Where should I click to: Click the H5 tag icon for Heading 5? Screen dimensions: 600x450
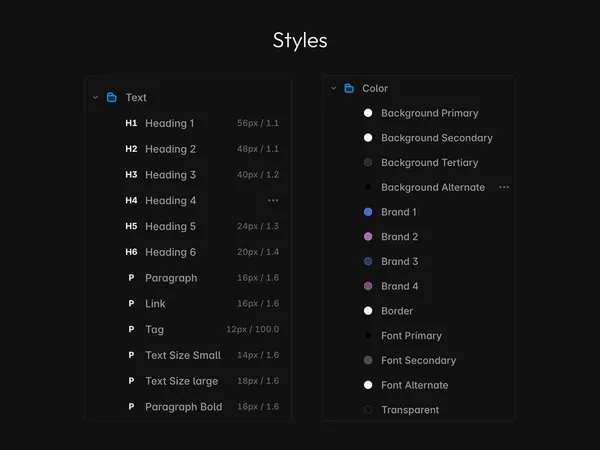tap(131, 226)
